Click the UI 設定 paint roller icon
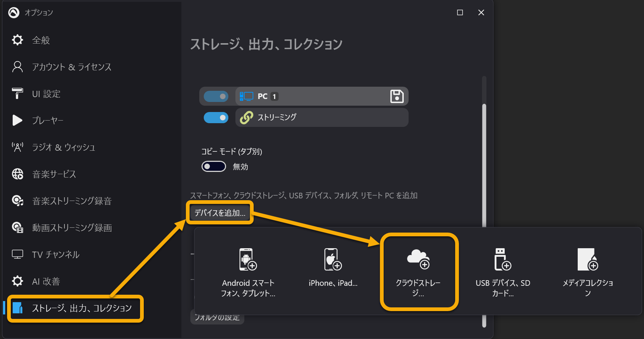 pos(18,93)
